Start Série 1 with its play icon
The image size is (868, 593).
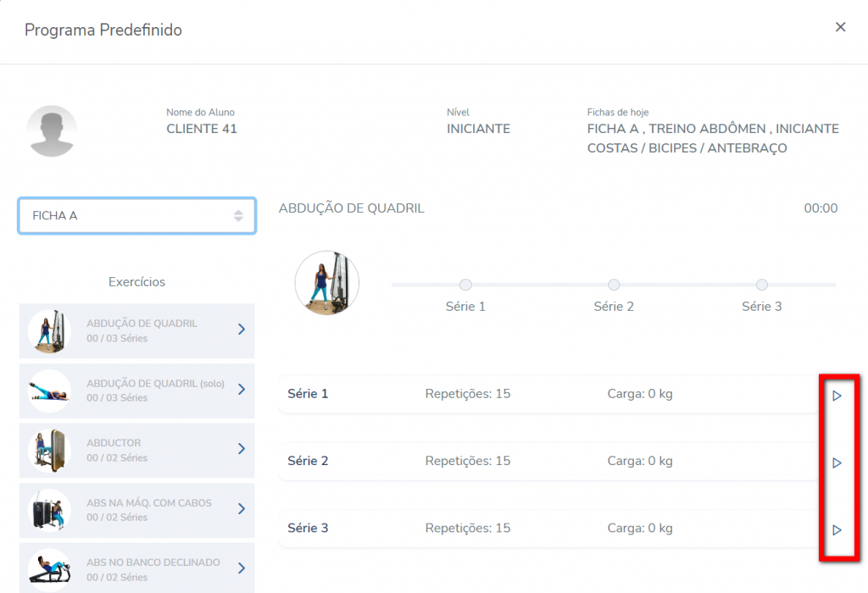point(837,396)
